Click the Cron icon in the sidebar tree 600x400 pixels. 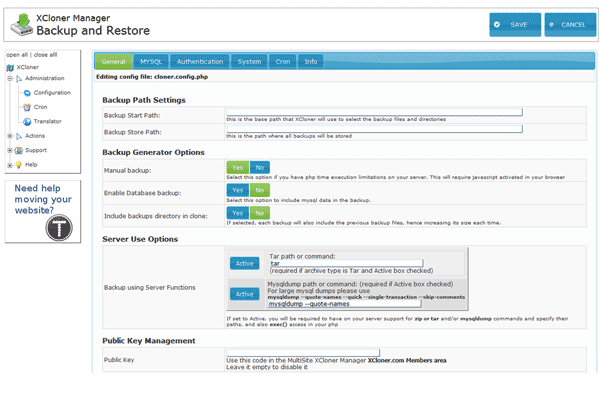[26, 106]
